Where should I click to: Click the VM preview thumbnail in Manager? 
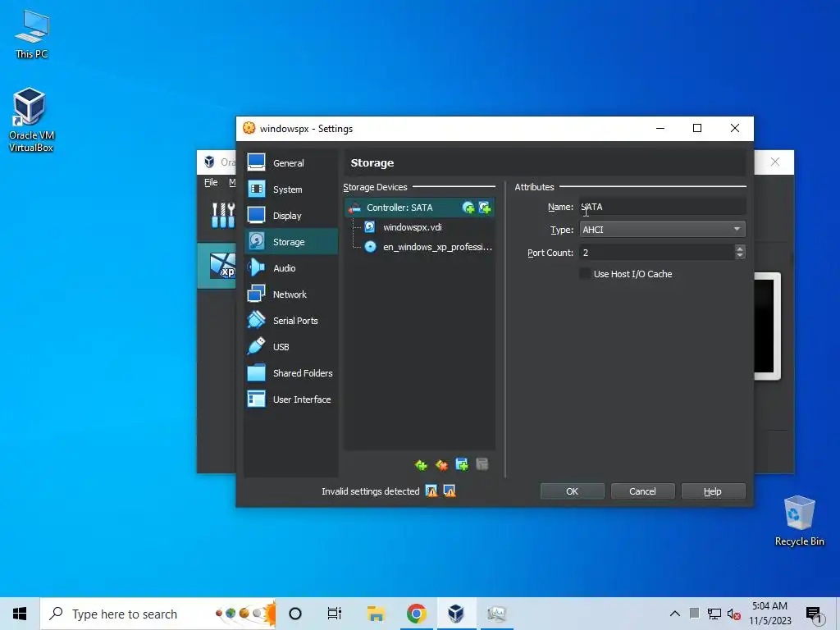click(767, 326)
